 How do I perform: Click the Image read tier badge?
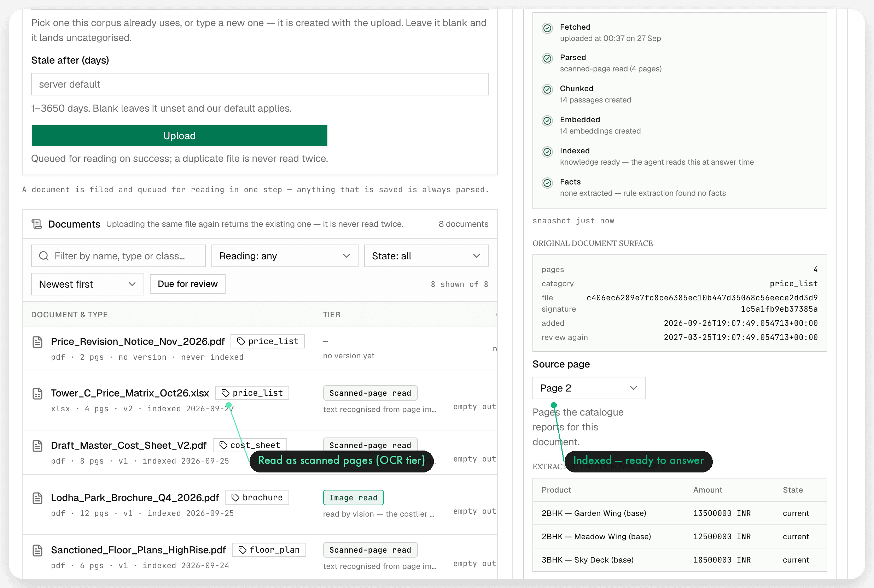[x=353, y=498]
